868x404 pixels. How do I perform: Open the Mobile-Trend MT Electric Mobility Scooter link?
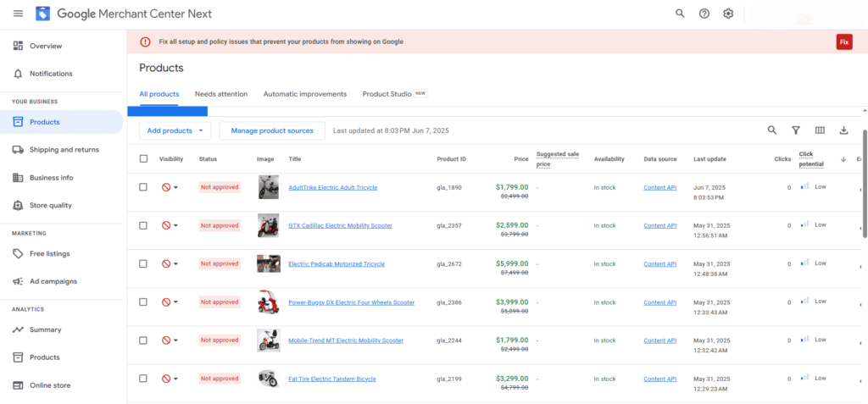click(x=346, y=341)
